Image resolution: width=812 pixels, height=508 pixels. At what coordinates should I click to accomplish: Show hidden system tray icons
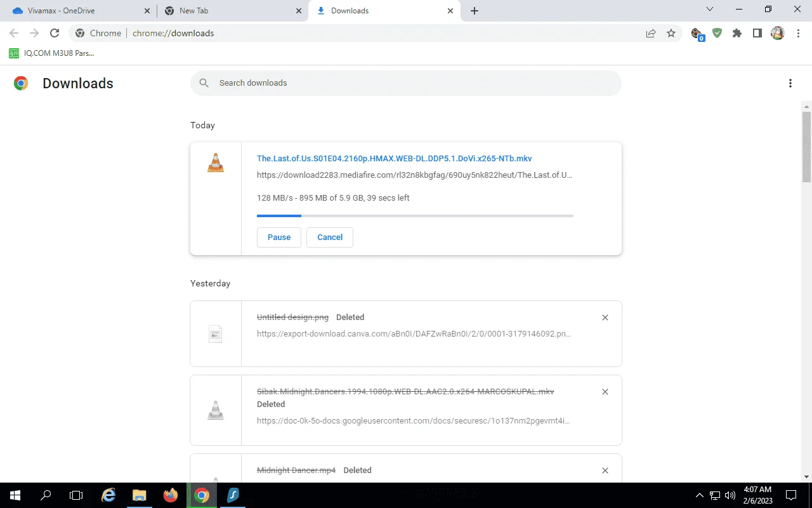pos(700,495)
